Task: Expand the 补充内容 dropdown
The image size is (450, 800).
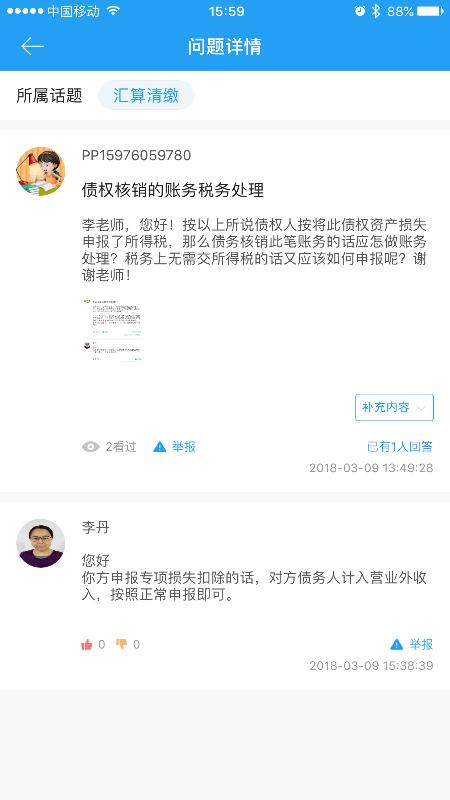Action: point(394,407)
